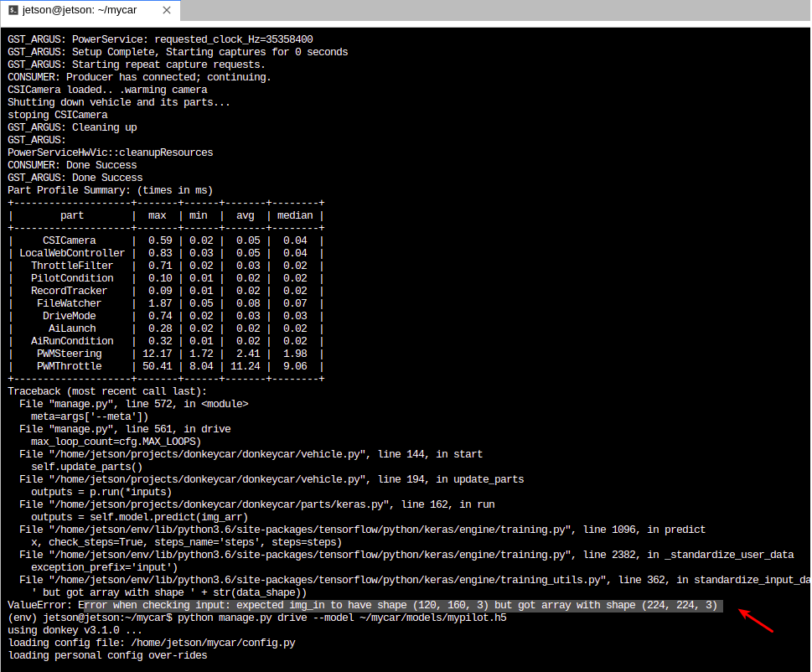Click the PWMThrottle max value 50.41
Image resolution: width=812 pixels, height=672 pixels.
click(x=158, y=366)
